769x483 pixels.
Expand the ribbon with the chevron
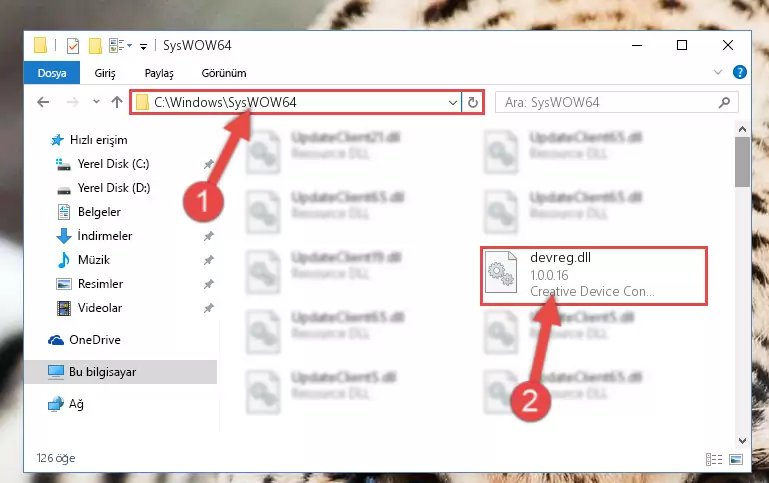click(x=718, y=73)
